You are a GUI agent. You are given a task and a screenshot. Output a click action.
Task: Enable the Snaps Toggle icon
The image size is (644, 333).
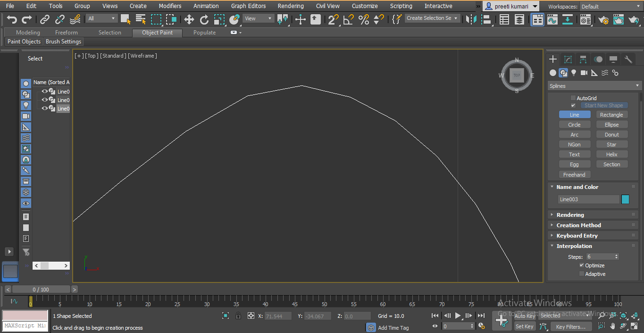click(x=334, y=20)
